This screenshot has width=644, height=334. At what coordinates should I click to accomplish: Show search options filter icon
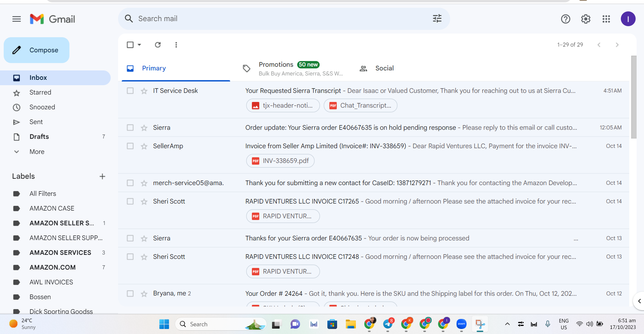point(437,19)
